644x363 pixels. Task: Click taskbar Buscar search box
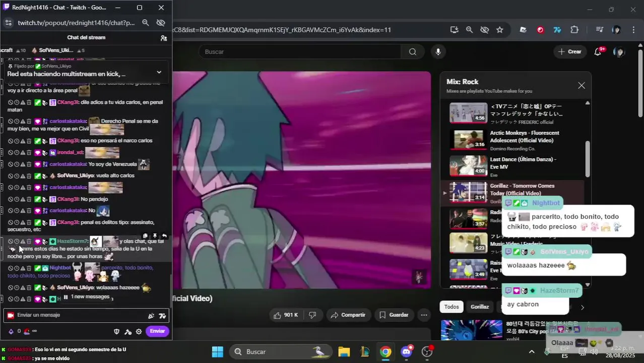coord(280,351)
